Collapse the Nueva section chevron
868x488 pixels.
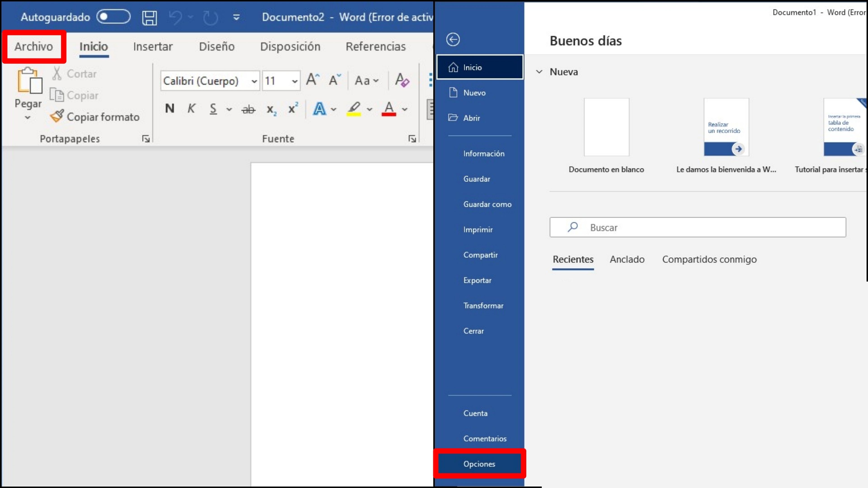point(539,72)
